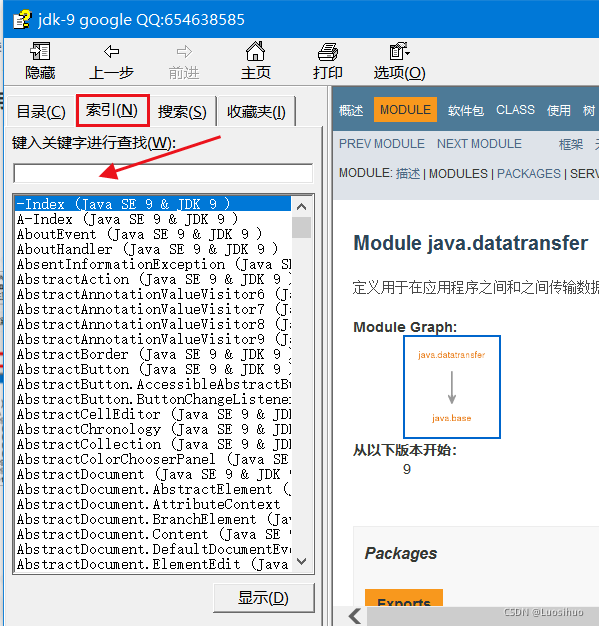Click the CLASS nav item

point(515,110)
